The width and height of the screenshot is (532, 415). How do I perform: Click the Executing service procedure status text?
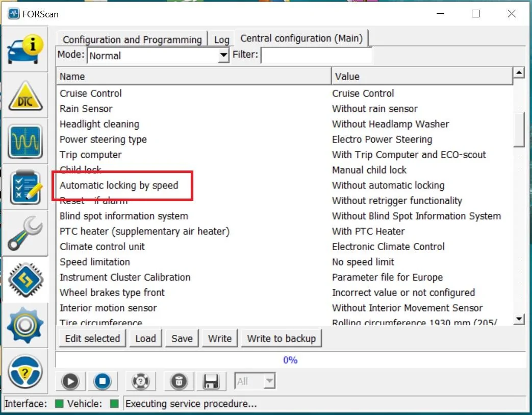[191, 403]
